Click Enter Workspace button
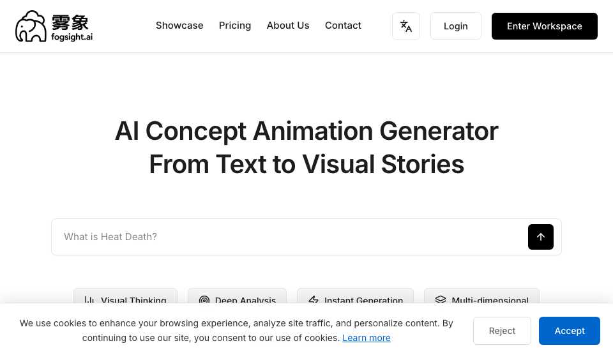Image resolution: width=613 pixels, height=364 pixels. click(544, 26)
